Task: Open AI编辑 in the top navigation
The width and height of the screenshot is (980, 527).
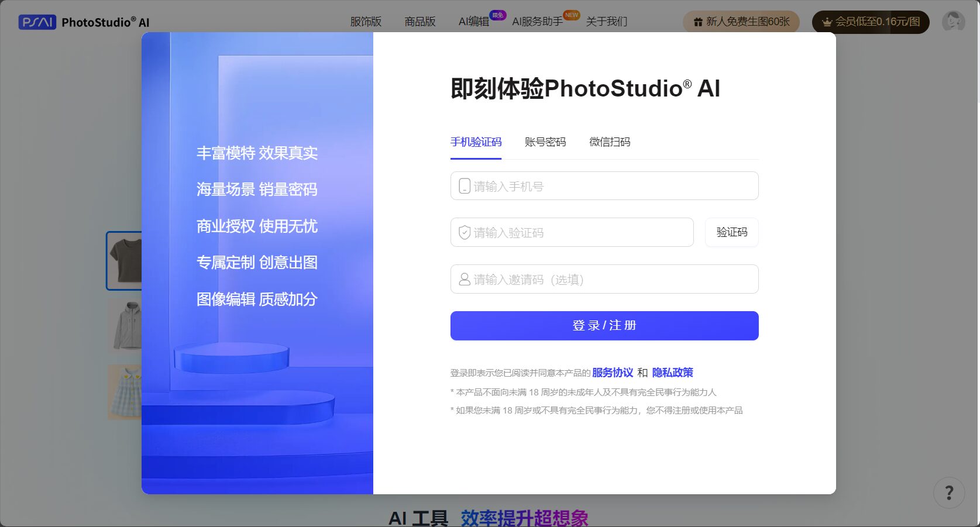Action: pos(474,22)
